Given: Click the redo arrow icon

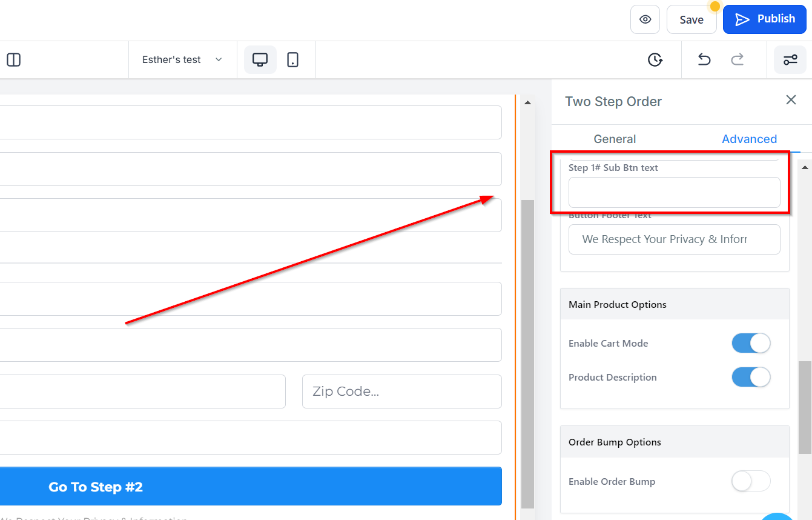Looking at the screenshot, I should pos(737,59).
